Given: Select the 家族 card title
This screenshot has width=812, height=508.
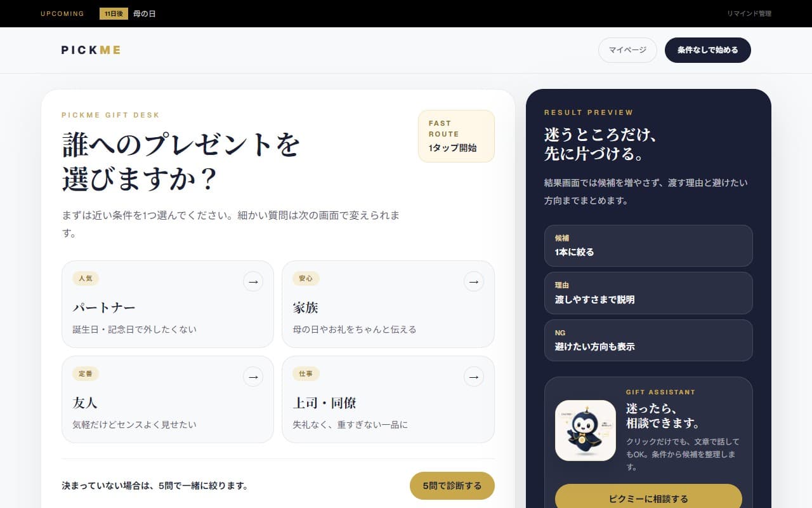Looking at the screenshot, I should coord(305,308).
